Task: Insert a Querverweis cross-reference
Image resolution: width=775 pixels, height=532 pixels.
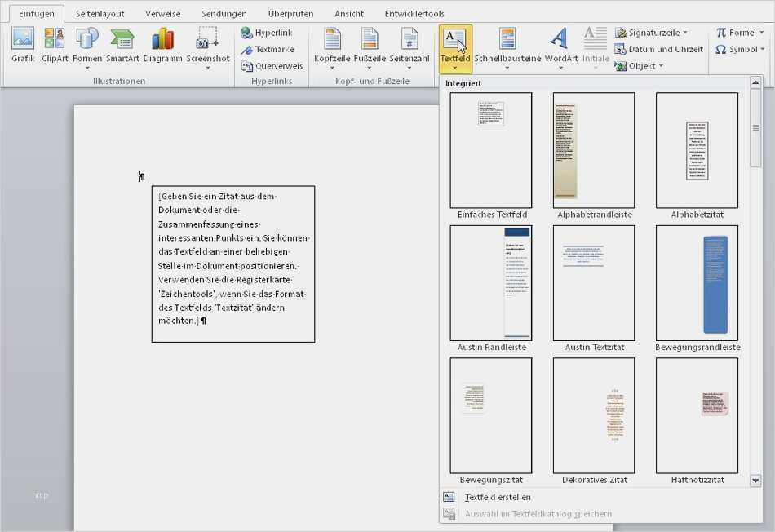Action: pos(272,66)
